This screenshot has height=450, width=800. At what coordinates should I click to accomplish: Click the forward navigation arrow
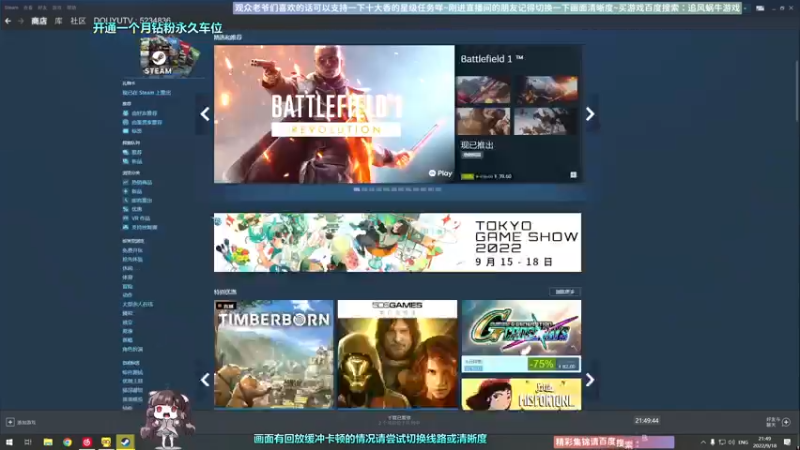click(x=21, y=21)
